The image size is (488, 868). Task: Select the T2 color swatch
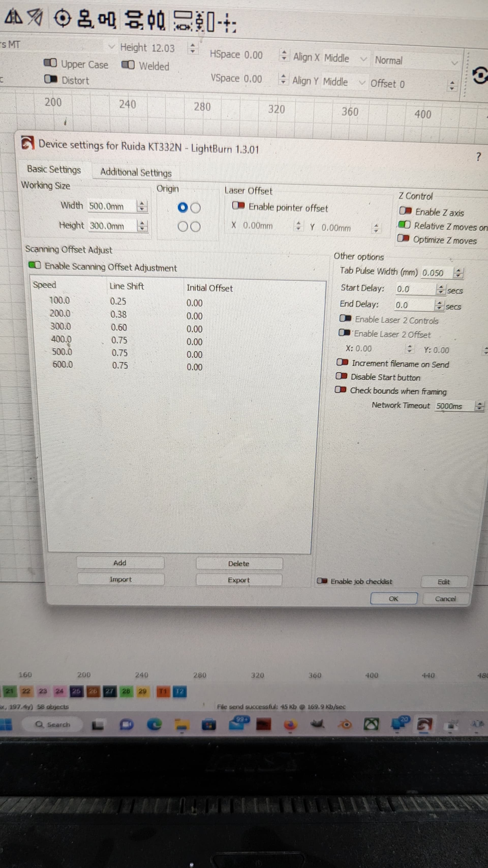180,692
